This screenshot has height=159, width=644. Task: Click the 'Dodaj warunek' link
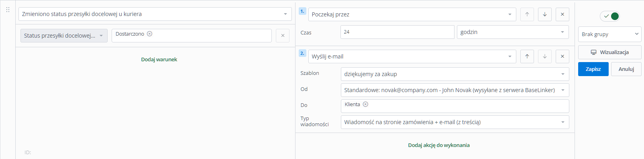159,60
